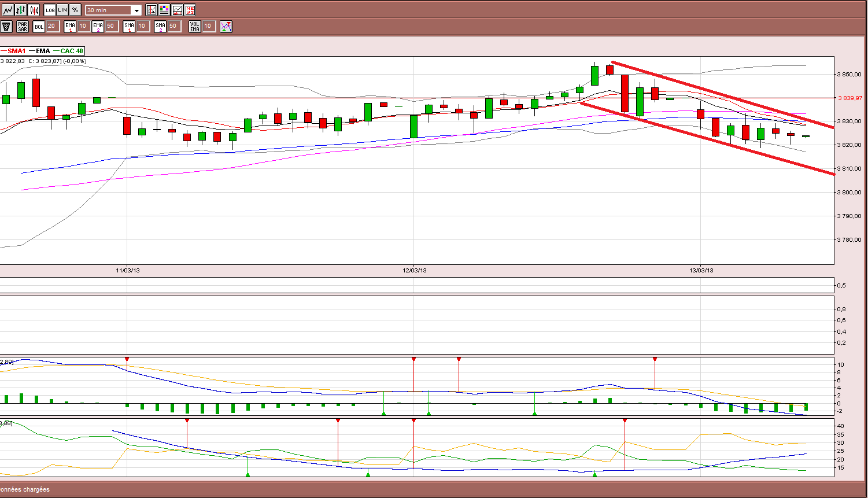Image resolution: width=868 pixels, height=498 pixels.
Task: Click the buy/sell signals indicator icon
Action: coord(226,26)
